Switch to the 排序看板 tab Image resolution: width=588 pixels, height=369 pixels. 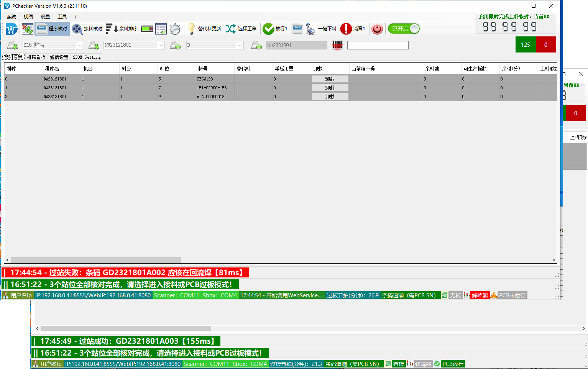coord(36,57)
